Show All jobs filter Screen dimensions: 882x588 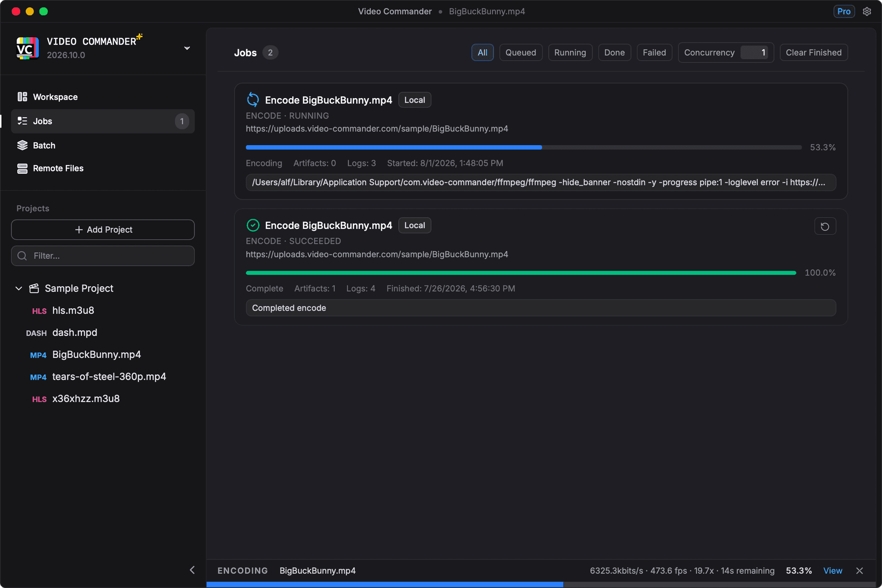(x=482, y=52)
